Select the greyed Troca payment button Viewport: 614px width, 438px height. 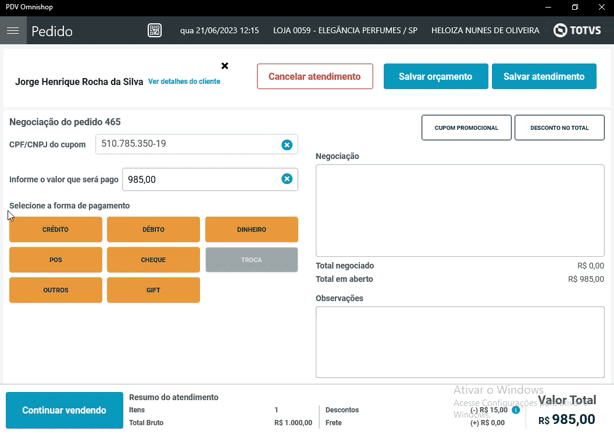[251, 260]
